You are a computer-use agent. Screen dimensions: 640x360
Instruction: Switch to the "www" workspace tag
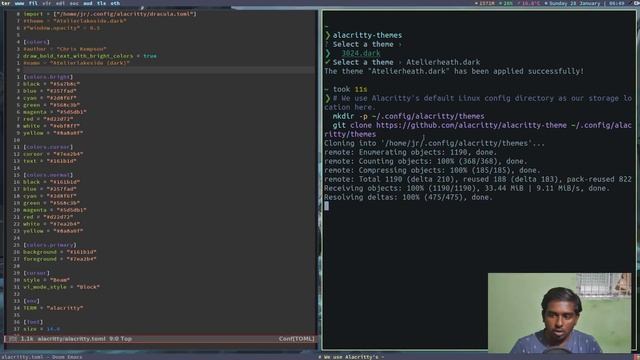point(19,3)
